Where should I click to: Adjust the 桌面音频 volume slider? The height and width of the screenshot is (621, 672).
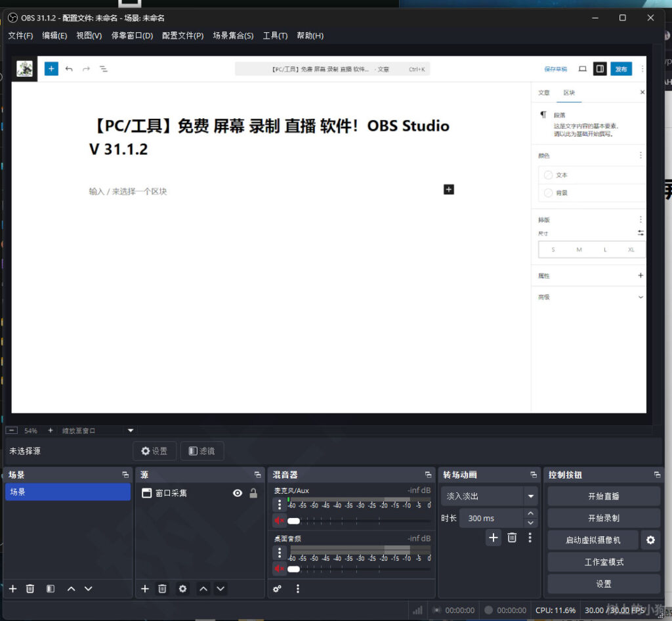pyautogui.click(x=359, y=568)
